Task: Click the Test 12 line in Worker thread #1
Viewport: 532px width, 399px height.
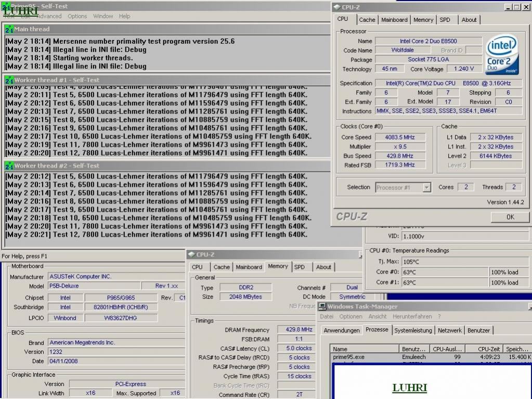Action: [x=157, y=153]
